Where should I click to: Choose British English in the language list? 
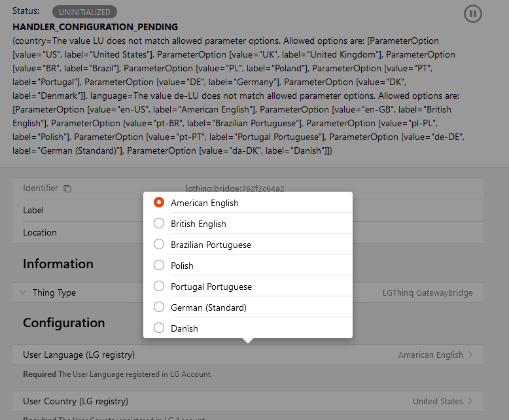click(x=159, y=224)
